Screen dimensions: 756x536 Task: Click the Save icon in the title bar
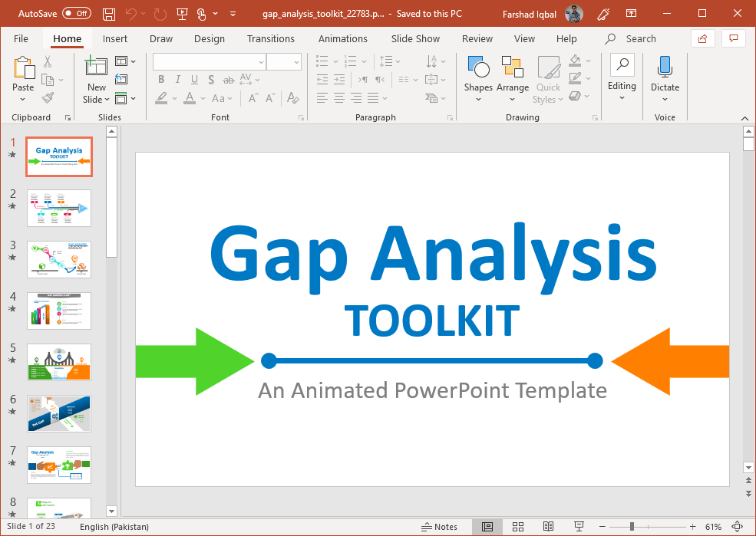point(109,14)
